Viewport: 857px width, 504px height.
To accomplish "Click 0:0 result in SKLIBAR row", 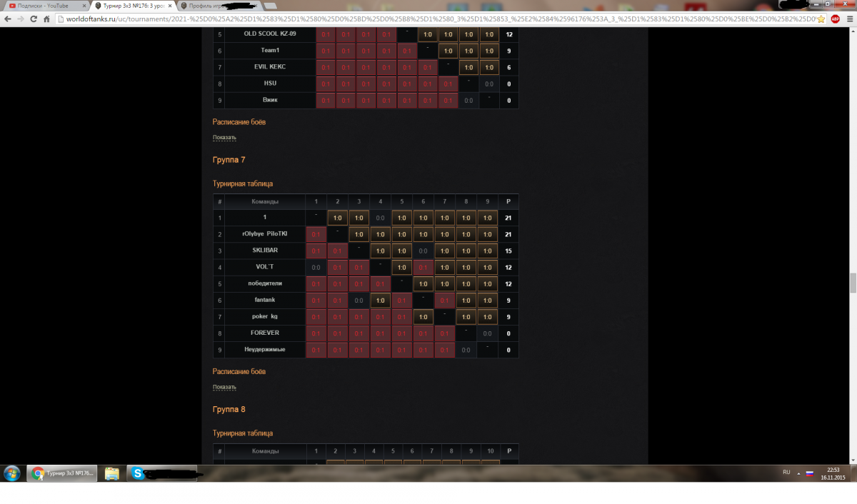I will (424, 251).
